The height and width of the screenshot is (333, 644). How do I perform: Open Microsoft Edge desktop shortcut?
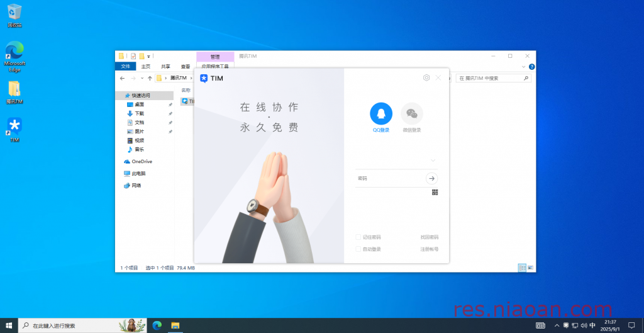pyautogui.click(x=14, y=56)
